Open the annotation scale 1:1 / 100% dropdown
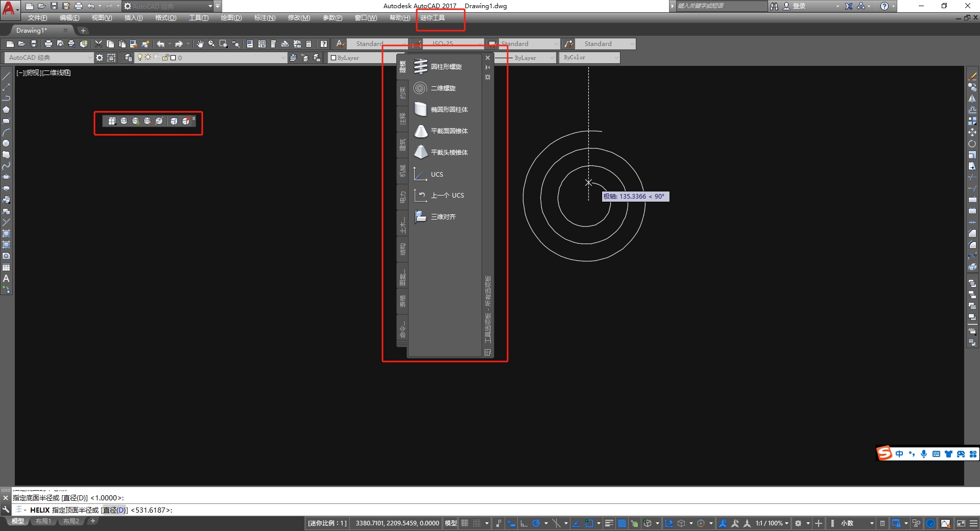The height and width of the screenshot is (531, 980). tap(772, 523)
